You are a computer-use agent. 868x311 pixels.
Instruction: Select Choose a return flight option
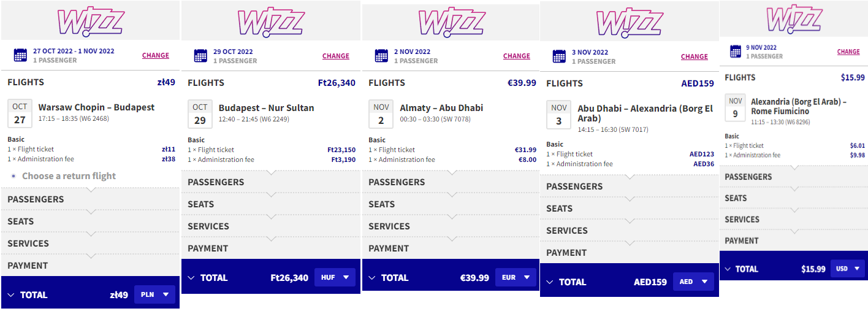[69, 176]
